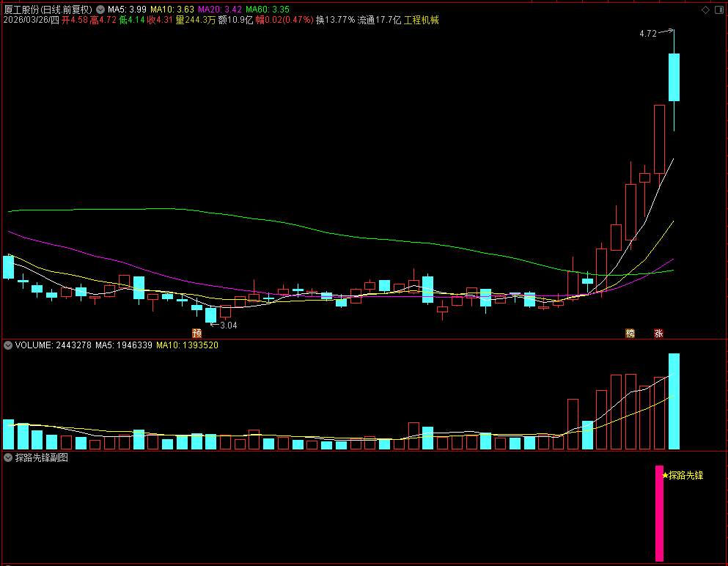Image resolution: width=728 pixels, height=566 pixels.
Task: Click the turnover rate 换13.77%
Action: [x=335, y=20]
